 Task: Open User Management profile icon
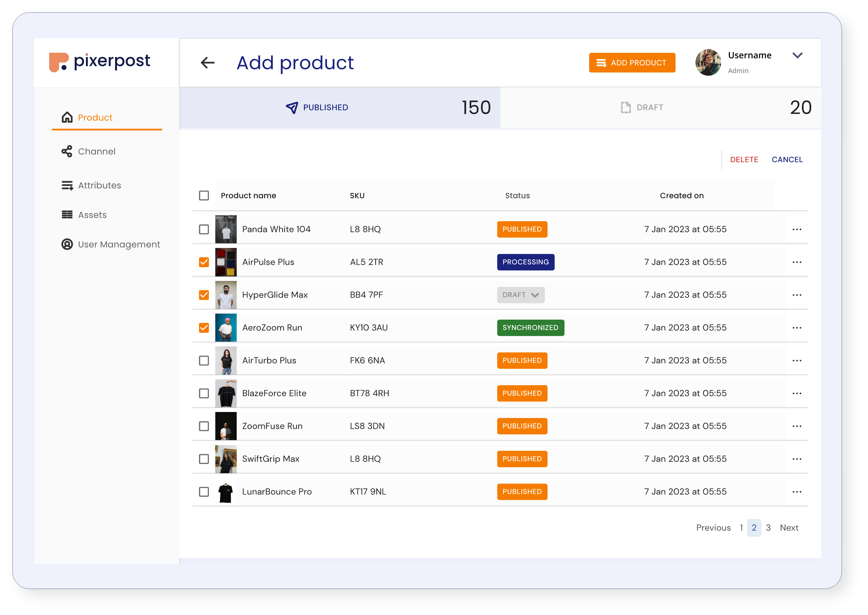click(x=67, y=244)
